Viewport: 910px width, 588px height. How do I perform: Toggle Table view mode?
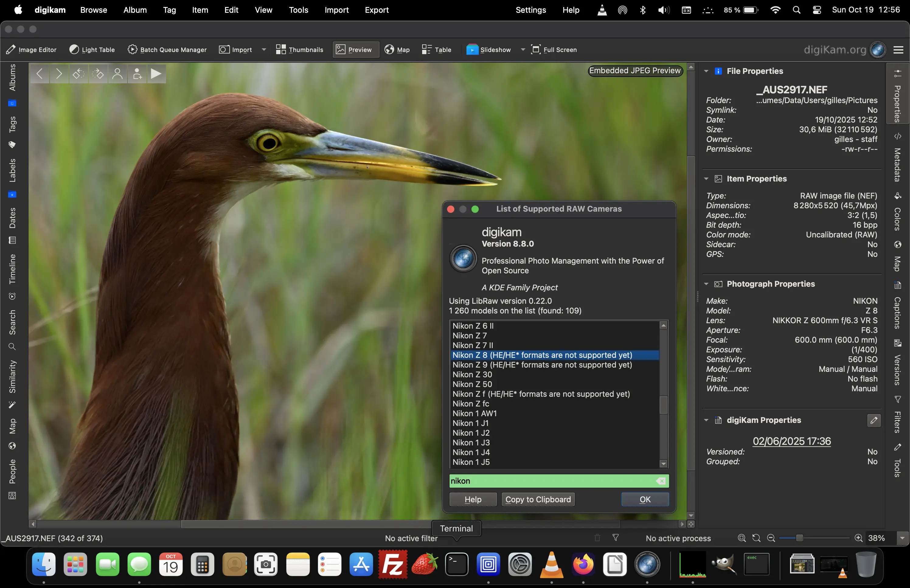(436, 50)
